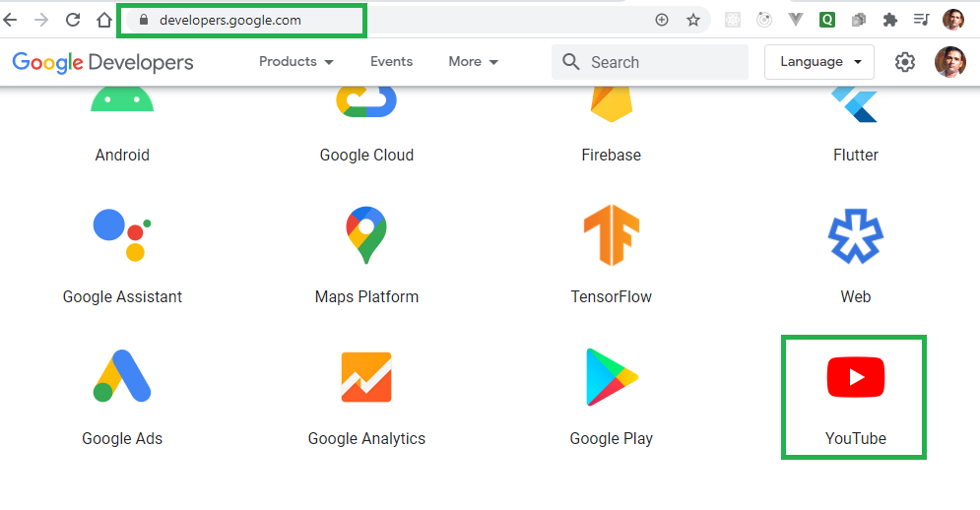
Task: Open the Google account avatar on page
Action: coord(950,62)
